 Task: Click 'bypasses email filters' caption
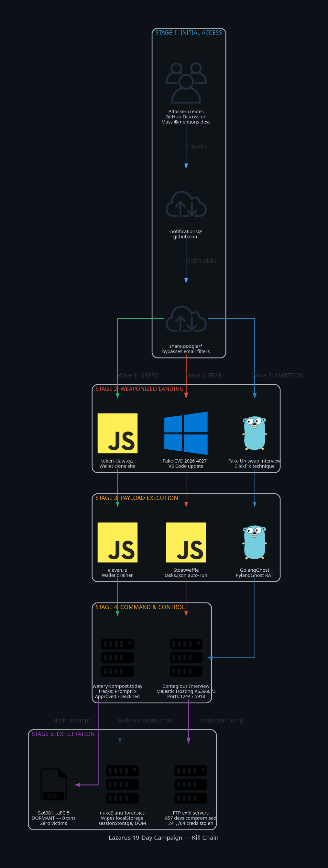point(186,351)
